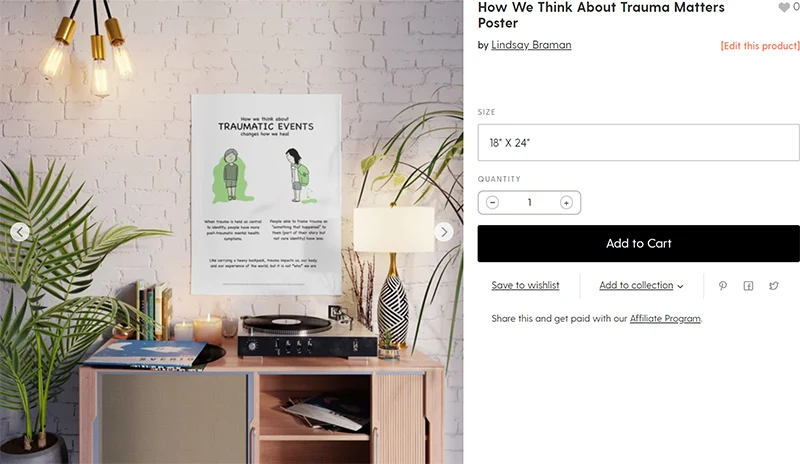Favorite the poster with the heart icon
The height and width of the screenshot is (464, 800).
pos(784,7)
